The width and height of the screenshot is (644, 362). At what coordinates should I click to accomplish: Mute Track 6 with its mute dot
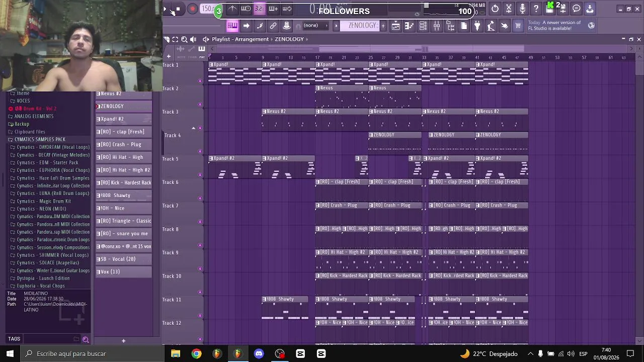(200, 198)
